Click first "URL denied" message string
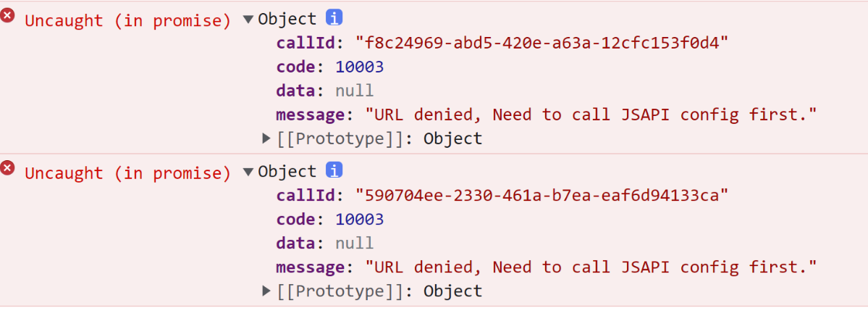 [x=591, y=115]
